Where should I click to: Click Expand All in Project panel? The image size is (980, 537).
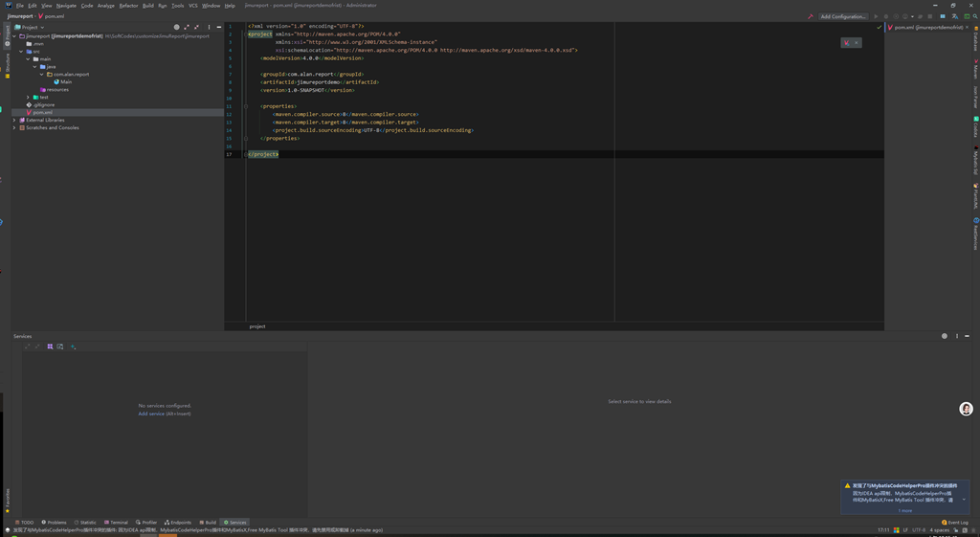(187, 28)
